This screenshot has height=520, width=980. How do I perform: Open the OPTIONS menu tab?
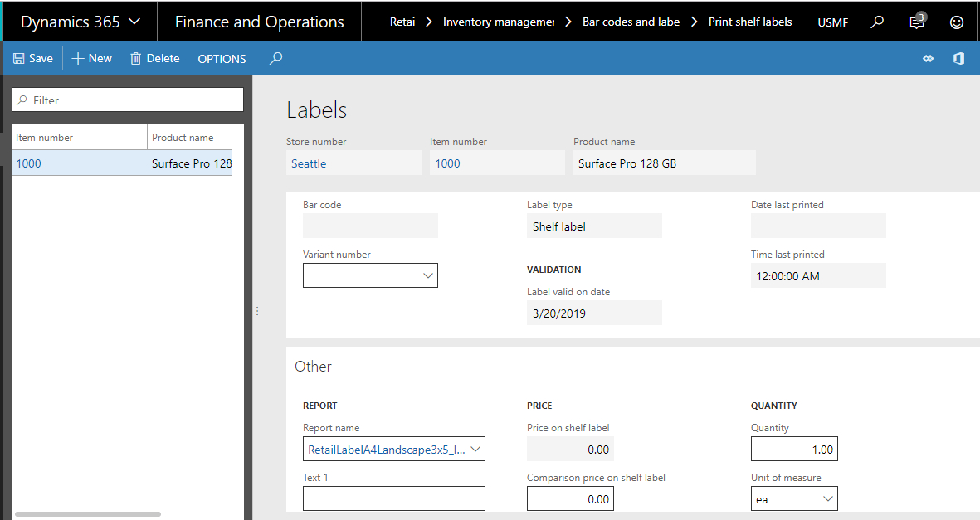tap(222, 59)
